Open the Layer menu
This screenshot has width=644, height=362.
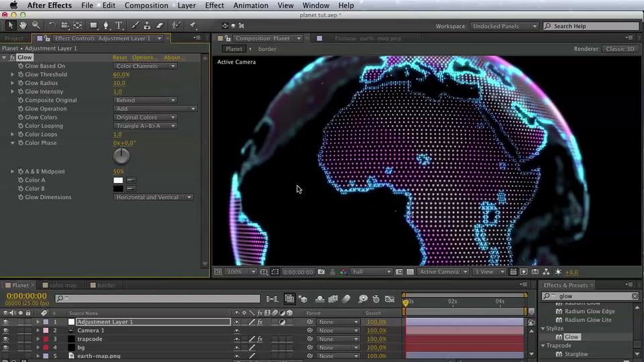coord(186,5)
